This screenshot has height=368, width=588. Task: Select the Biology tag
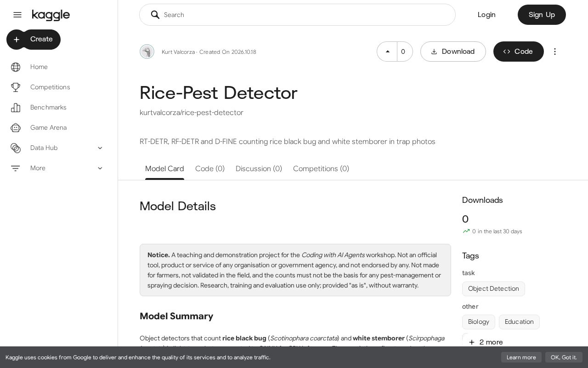click(x=479, y=322)
